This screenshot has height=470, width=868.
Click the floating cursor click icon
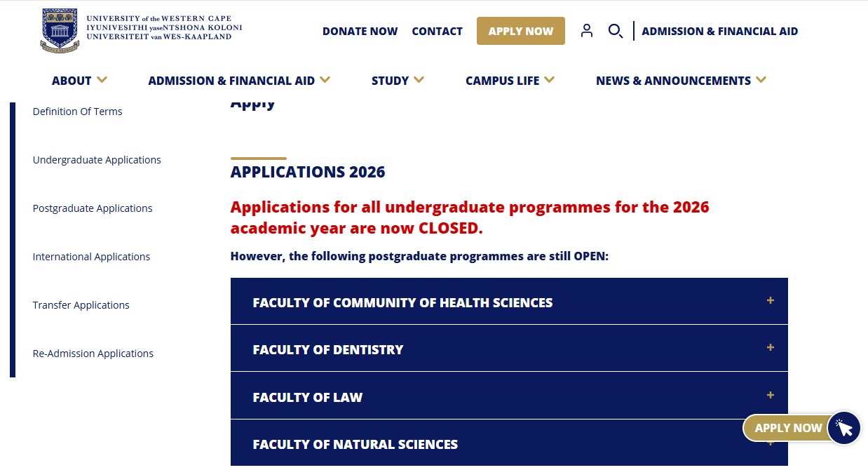844,428
